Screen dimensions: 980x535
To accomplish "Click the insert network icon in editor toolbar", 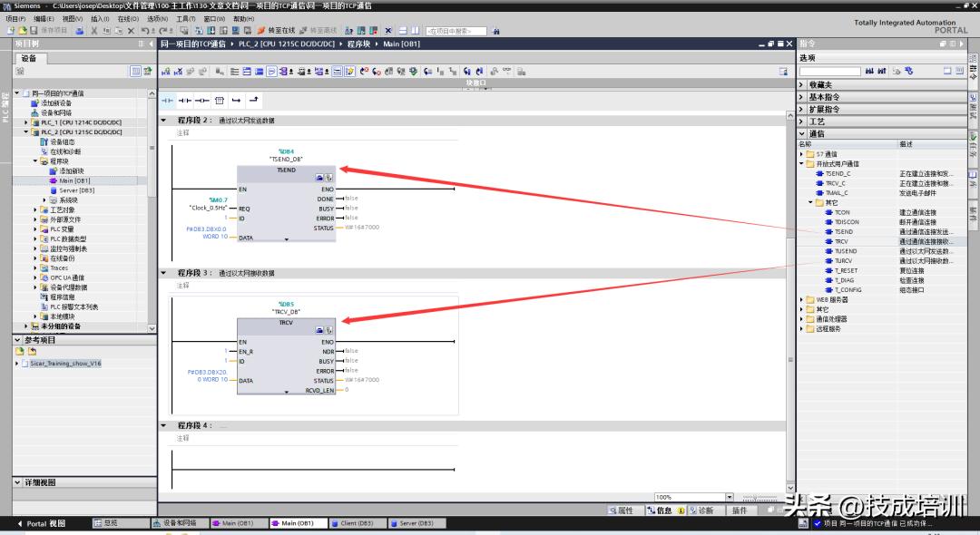I will 166,72.
